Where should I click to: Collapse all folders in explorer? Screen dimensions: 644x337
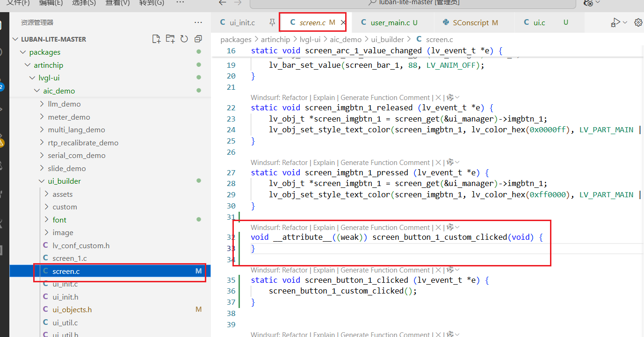[x=198, y=39]
